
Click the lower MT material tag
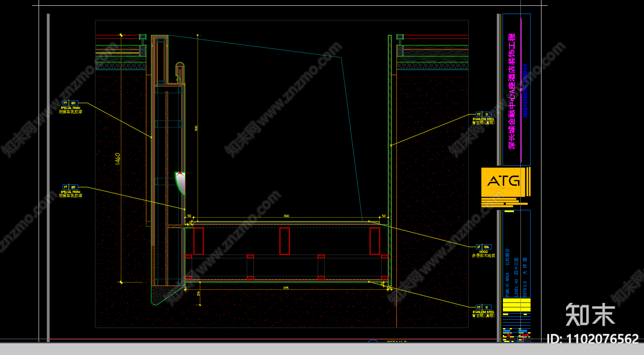click(484, 307)
